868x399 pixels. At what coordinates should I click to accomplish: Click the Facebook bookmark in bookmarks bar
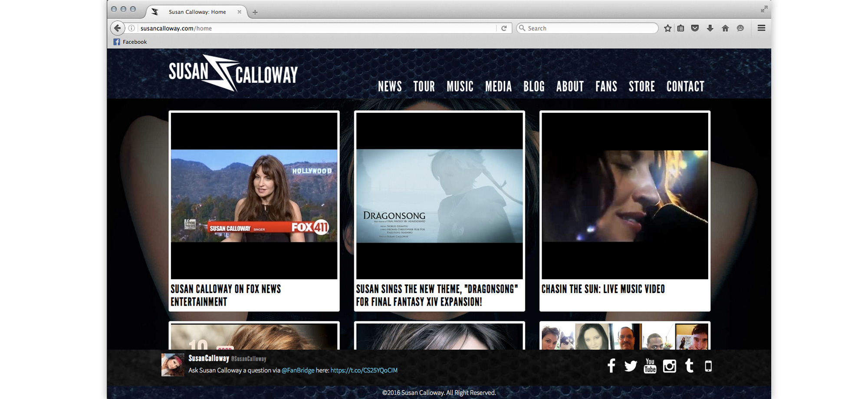click(x=130, y=42)
